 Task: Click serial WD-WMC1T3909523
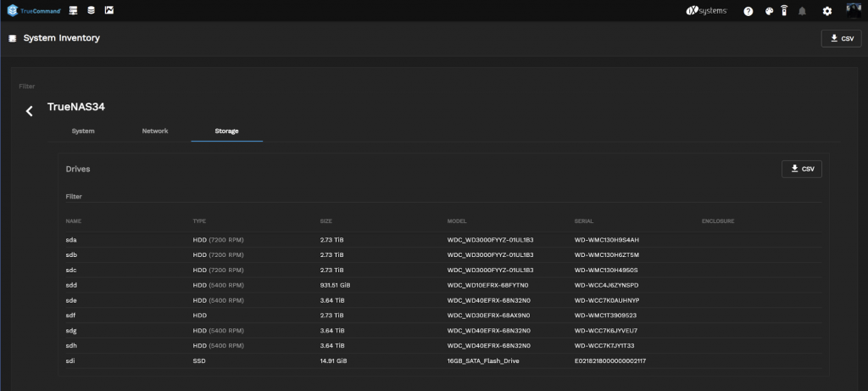[x=605, y=316]
